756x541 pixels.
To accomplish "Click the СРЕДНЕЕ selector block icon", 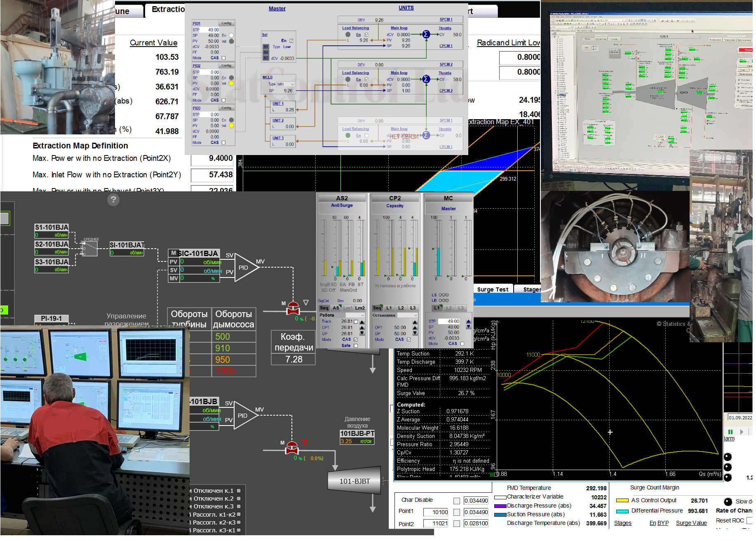I will pos(90,249).
